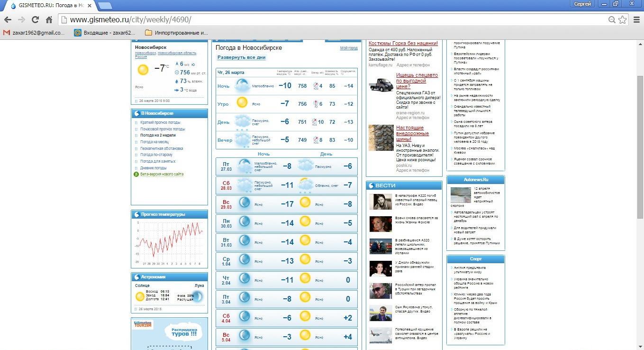644x350 pixels.
Task: Open a new tab with the new-tab button
Action: pos(105,6)
